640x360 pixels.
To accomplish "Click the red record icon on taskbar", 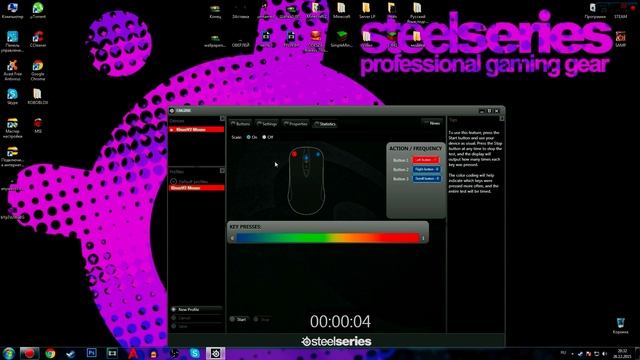I will click(x=29, y=353).
